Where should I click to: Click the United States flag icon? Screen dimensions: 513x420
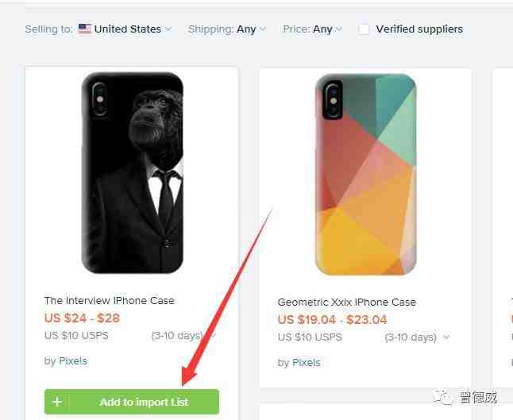coord(85,29)
